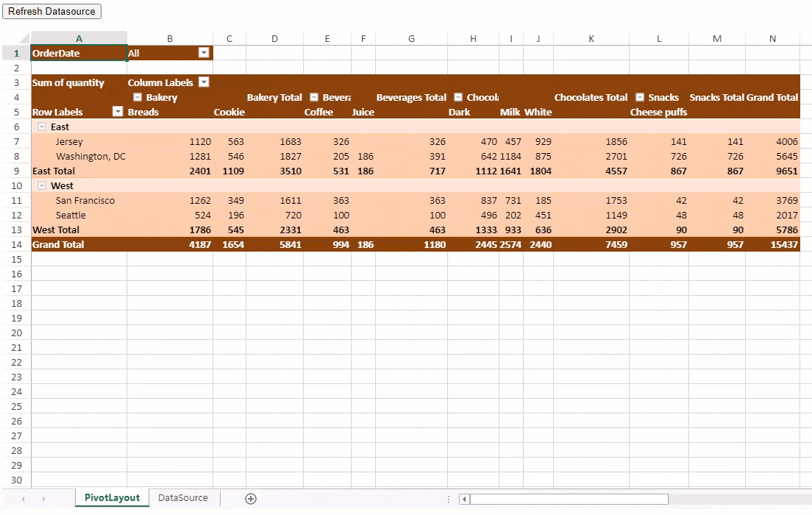Collapse the East row group
Screen dimensions: 812x515
(42, 127)
